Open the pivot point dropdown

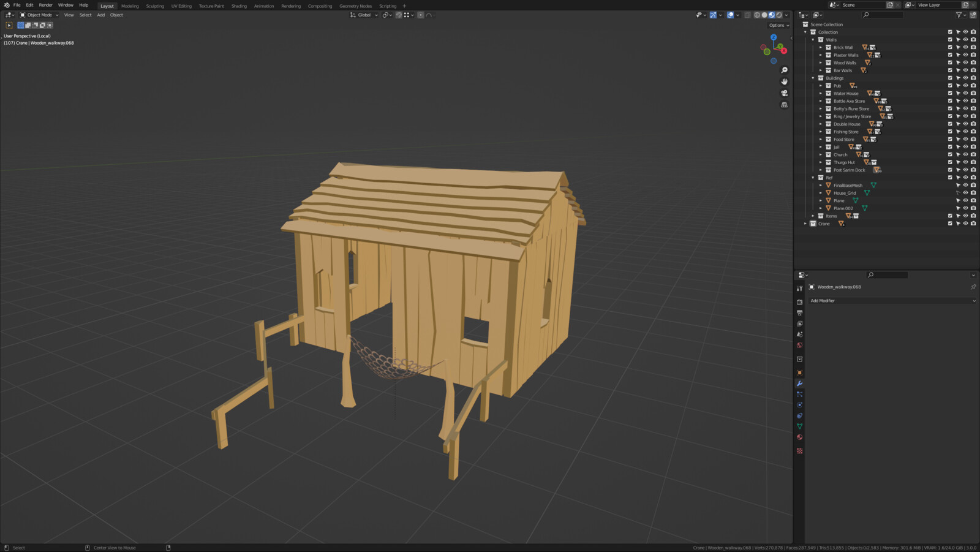pyautogui.click(x=387, y=15)
